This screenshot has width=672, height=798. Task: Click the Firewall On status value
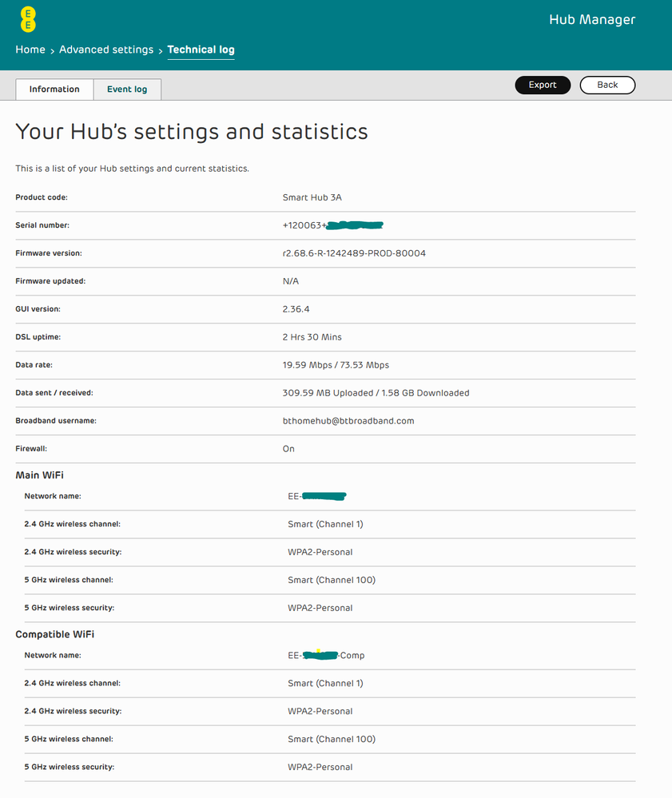pos(288,449)
